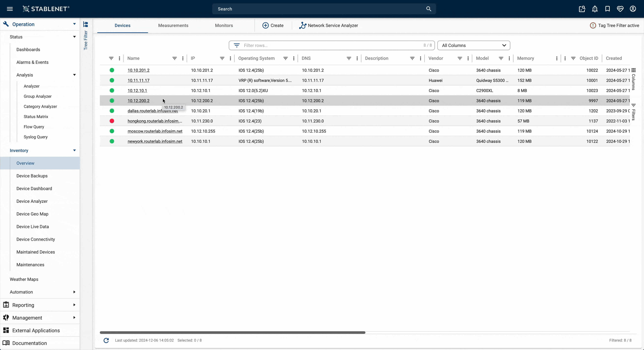Open Object ID column filter icon

coord(573,58)
